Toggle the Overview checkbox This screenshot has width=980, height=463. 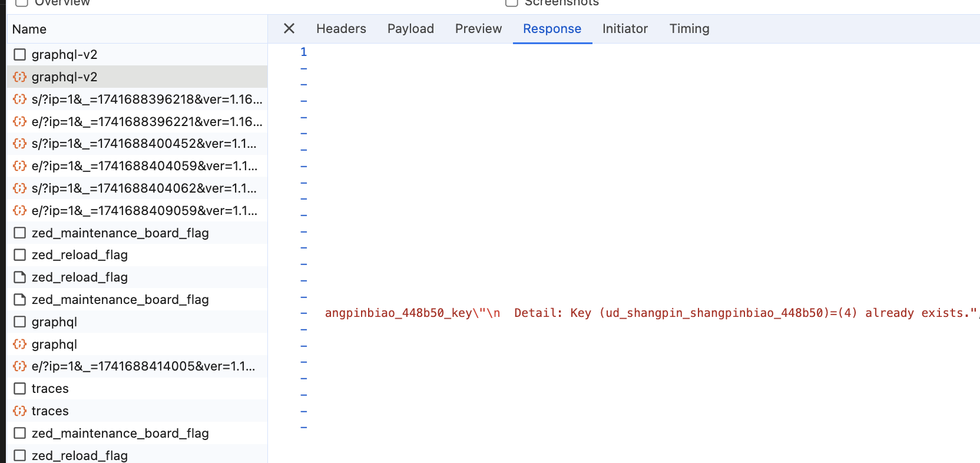tap(21, 2)
